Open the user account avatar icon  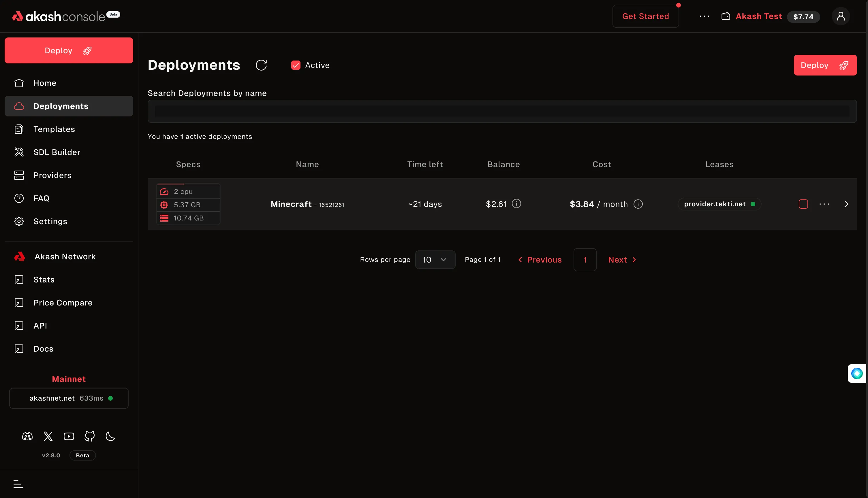[x=841, y=16]
